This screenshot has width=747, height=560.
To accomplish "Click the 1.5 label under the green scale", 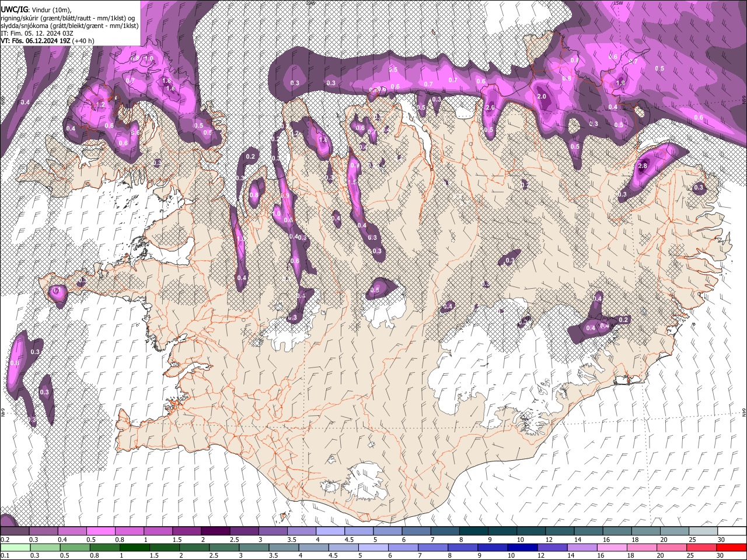I will (154, 555).
